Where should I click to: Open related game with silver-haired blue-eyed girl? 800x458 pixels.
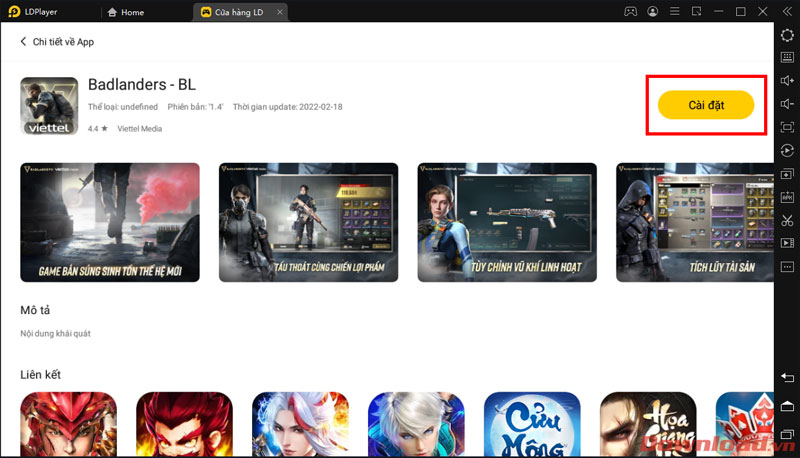[x=416, y=424]
